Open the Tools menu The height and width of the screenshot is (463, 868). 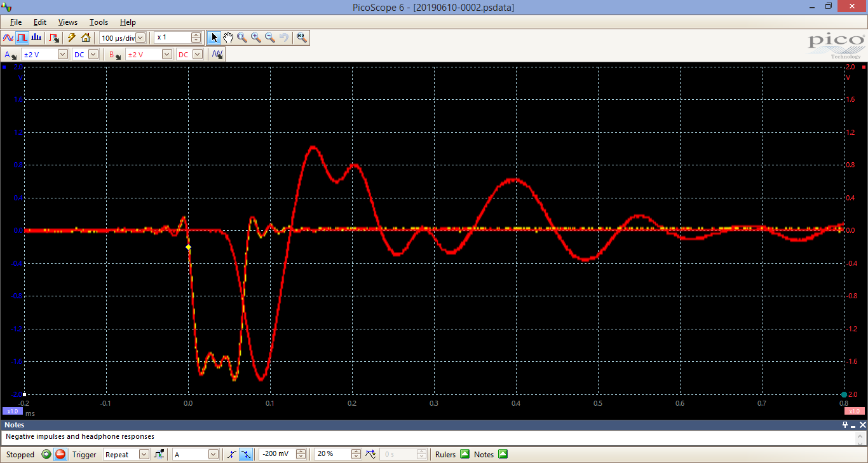[98, 22]
